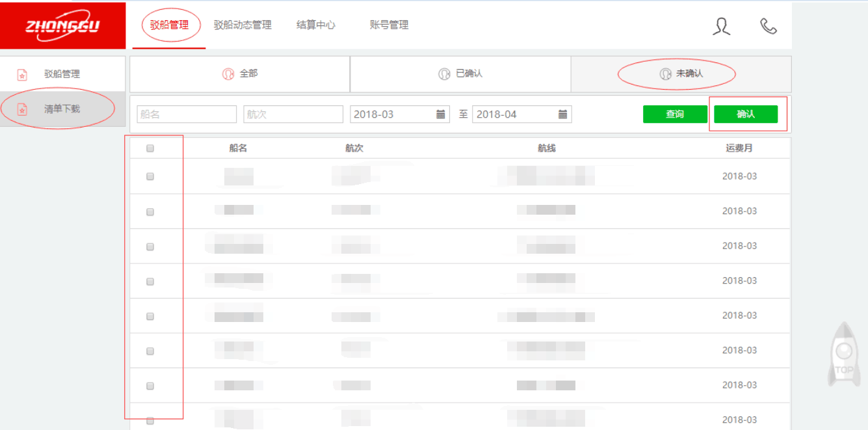Image resolution: width=868 pixels, height=430 pixels.
Task: Open the 账号管理 top menu
Action: (x=389, y=25)
